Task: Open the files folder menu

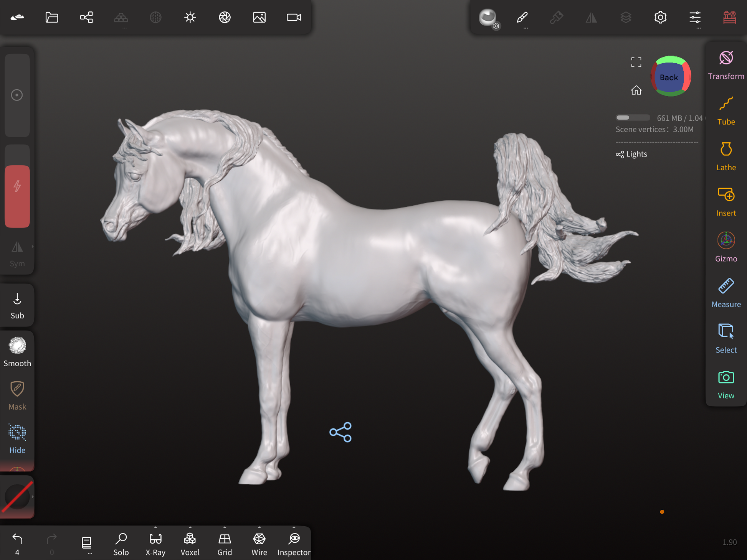Action: [x=52, y=17]
